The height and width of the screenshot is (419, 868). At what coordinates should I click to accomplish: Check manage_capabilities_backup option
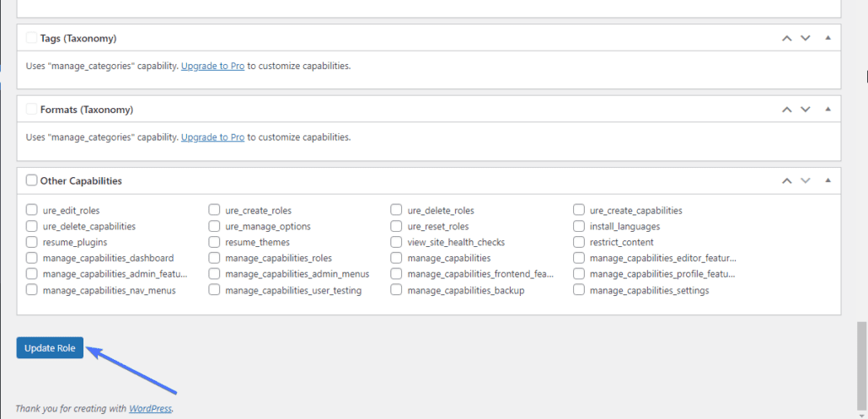click(x=396, y=290)
